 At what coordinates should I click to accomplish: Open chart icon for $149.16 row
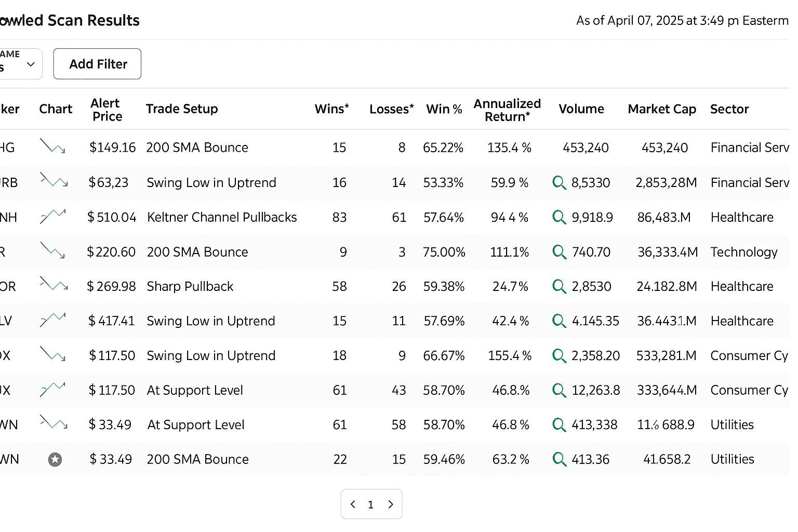click(53, 147)
